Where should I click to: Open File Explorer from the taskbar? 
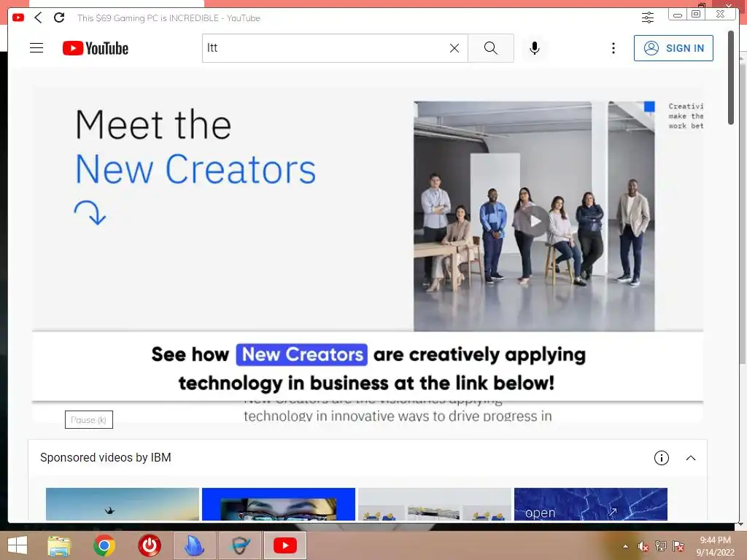point(59,545)
